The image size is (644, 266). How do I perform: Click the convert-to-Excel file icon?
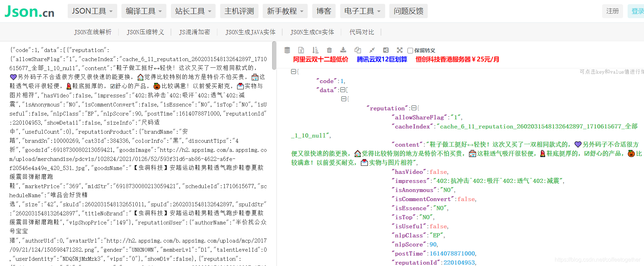[x=301, y=50]
